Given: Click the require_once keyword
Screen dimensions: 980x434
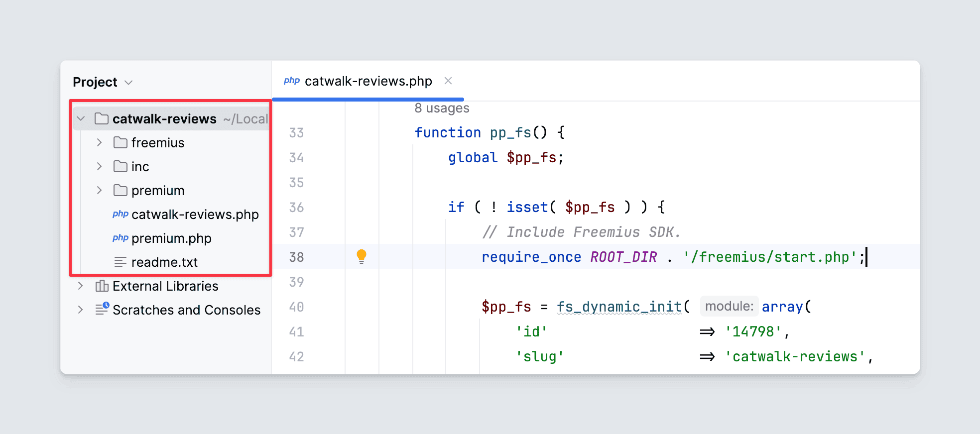Looking at the screenshot, I should click(x=531, y=257).
